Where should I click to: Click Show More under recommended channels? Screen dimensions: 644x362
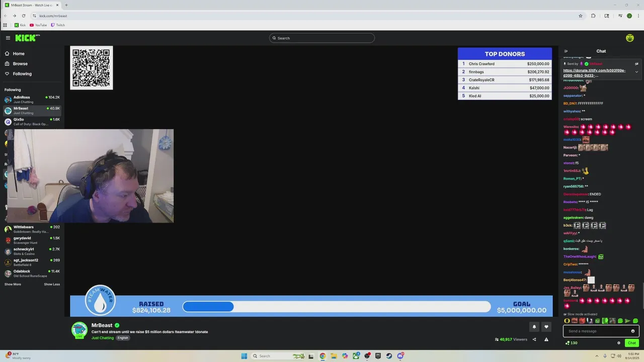(x=13, y=284)
